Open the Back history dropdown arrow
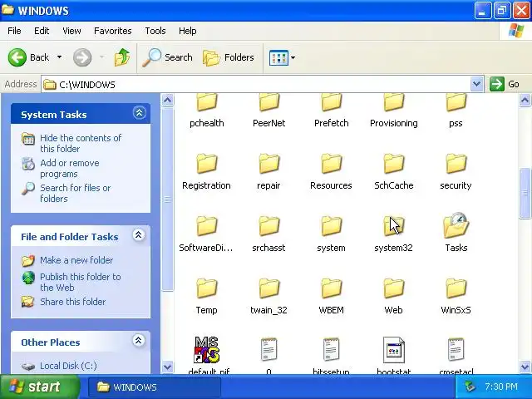Image resolution: width=532 pixels, height=399 pixels. tap(59, 57)
